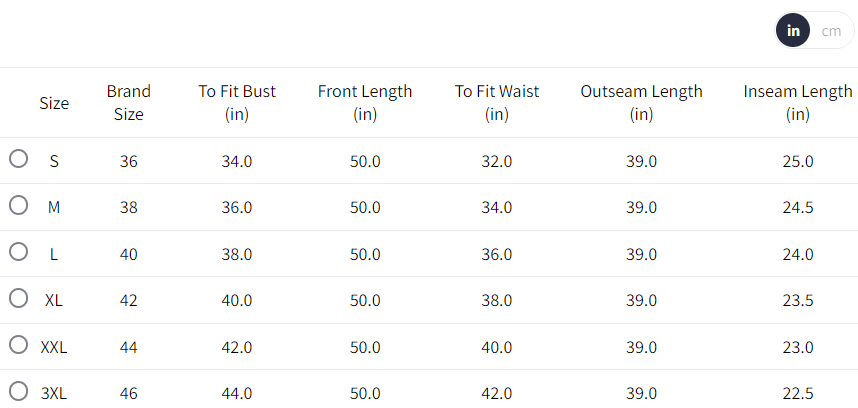Choose the 3XL size radio button
The image size is (858, 408).
pos(18,391)
